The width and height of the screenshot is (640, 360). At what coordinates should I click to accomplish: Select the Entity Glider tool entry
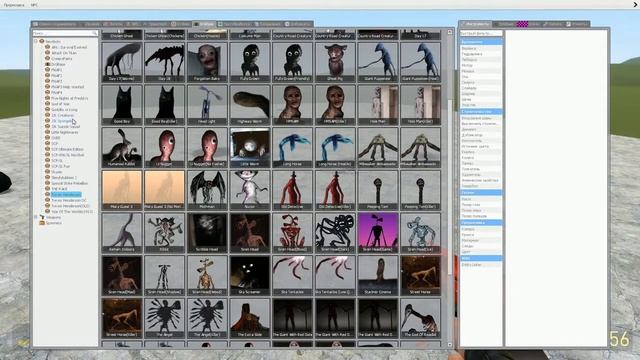(x=481, y=264)
